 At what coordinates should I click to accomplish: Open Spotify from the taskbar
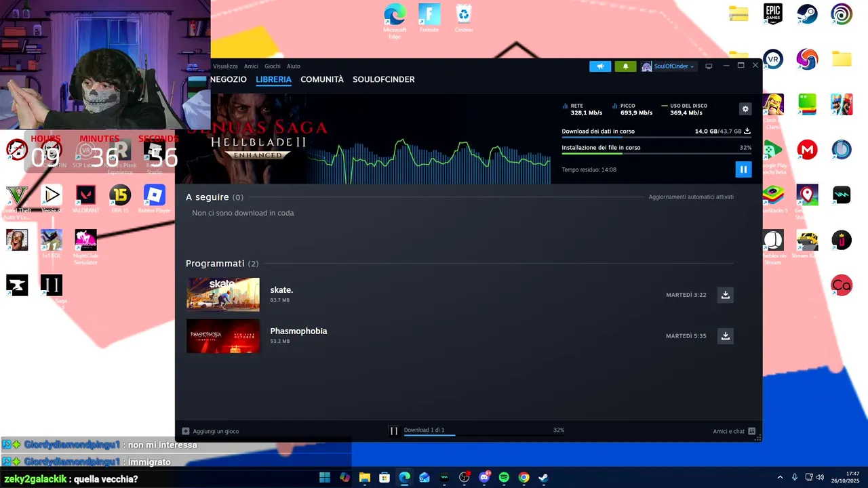coord(504,477)
